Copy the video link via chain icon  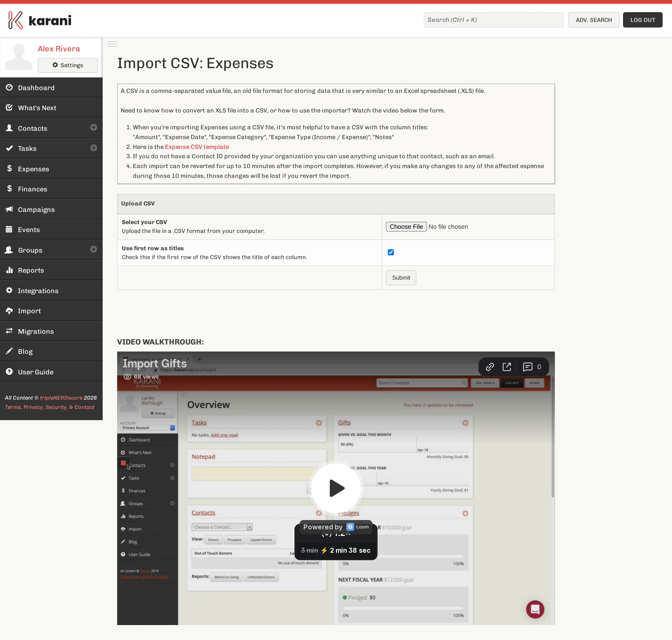click(x=490, y=367)
